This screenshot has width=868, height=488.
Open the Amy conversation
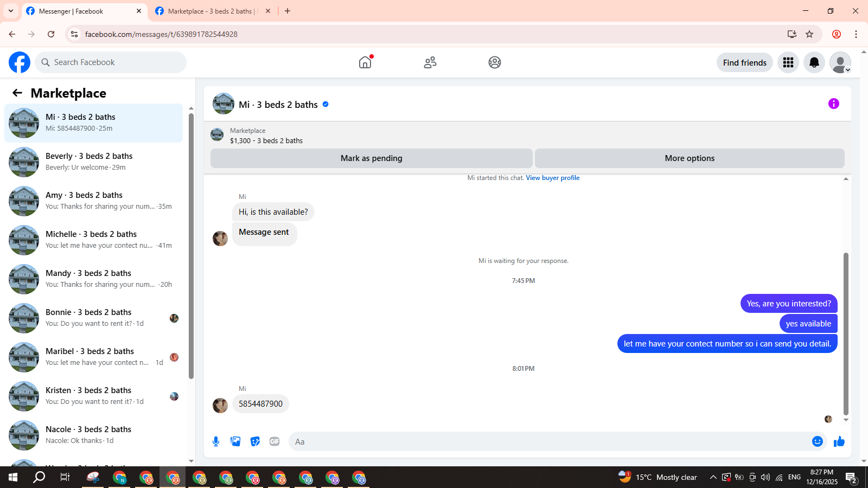coord(93,201)
